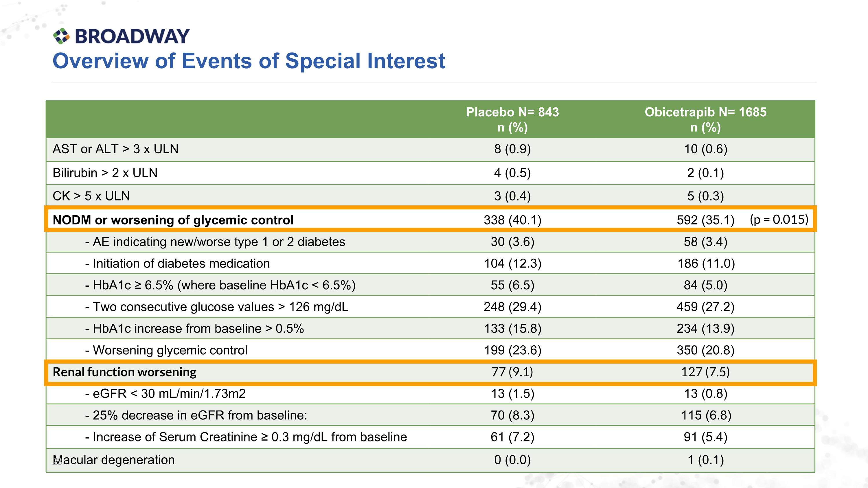Click the p = 0.015 annotation
Image resolution: width=868 pixels, height=488 pixels.
[x=779, y=219]
